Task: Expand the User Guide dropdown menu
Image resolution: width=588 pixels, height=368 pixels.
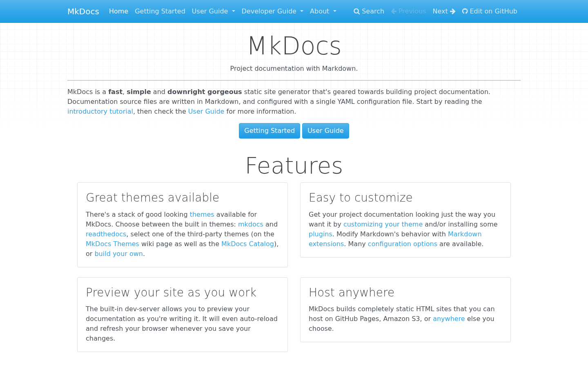Action: (x=213, y=11)
